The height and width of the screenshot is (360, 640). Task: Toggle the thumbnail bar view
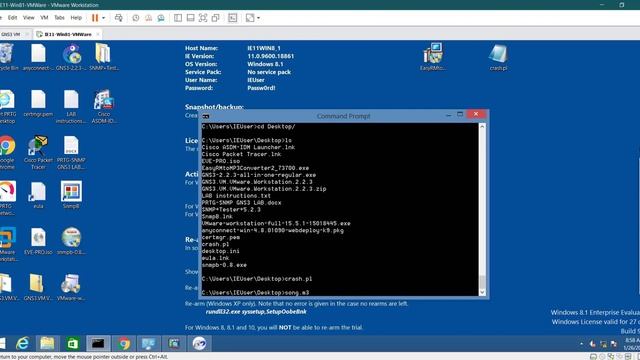point(191,18)
